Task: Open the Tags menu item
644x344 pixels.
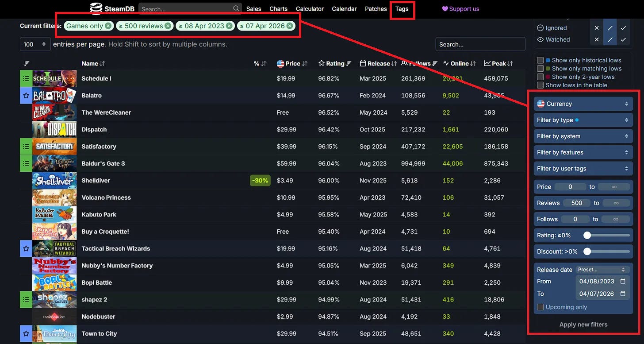Action: 402,9
